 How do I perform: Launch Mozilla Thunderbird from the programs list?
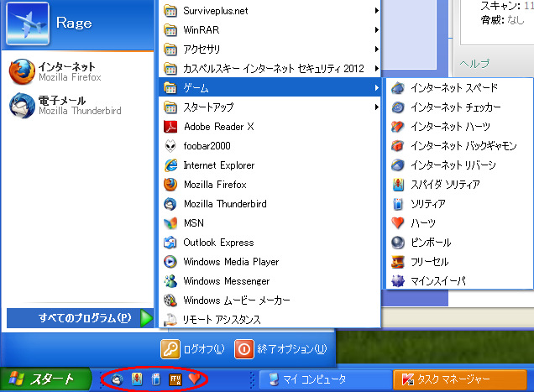tap(225, 203)
